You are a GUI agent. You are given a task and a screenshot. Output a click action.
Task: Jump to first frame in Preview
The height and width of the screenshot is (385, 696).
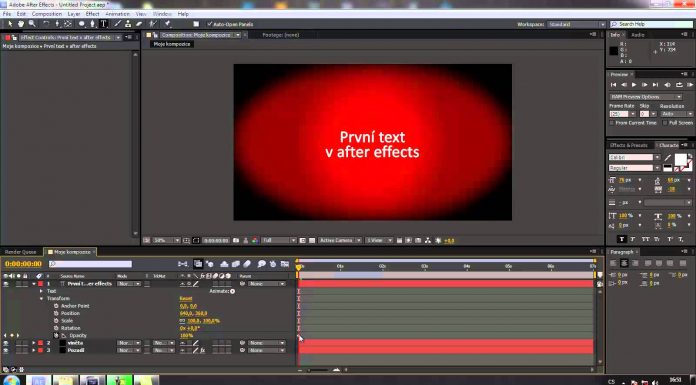point(613,85)
